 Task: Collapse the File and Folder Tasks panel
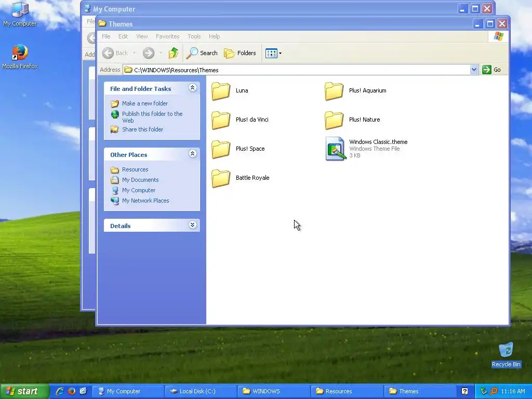click(192, 88)
